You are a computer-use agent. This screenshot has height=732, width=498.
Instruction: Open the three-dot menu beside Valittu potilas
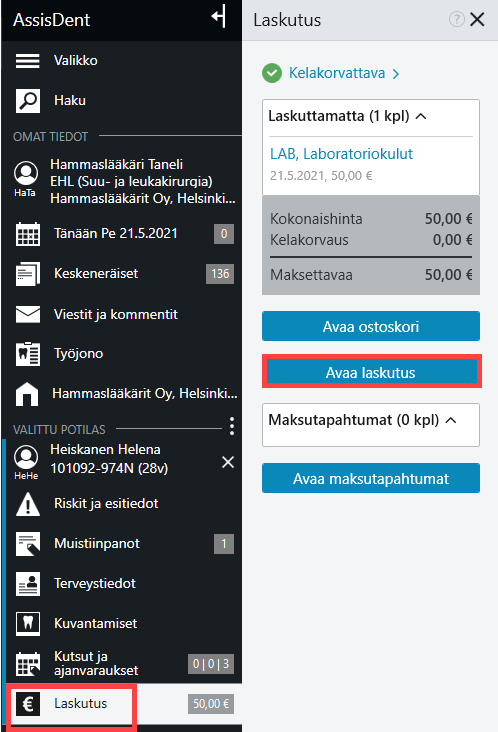(232, 426)
